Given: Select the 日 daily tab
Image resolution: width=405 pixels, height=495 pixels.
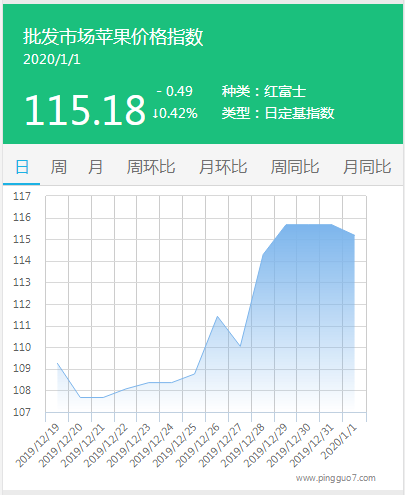Looking at the screenshot, I should coord(22,167).
